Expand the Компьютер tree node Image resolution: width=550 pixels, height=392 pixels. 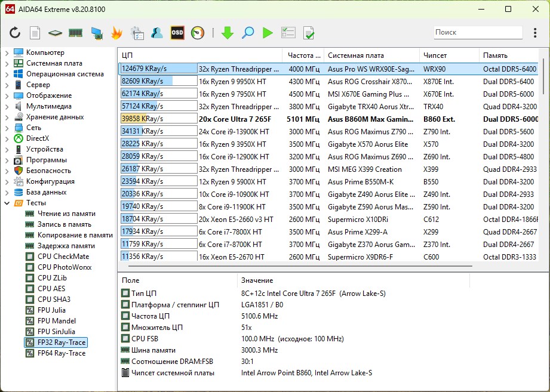coord(7,53)
